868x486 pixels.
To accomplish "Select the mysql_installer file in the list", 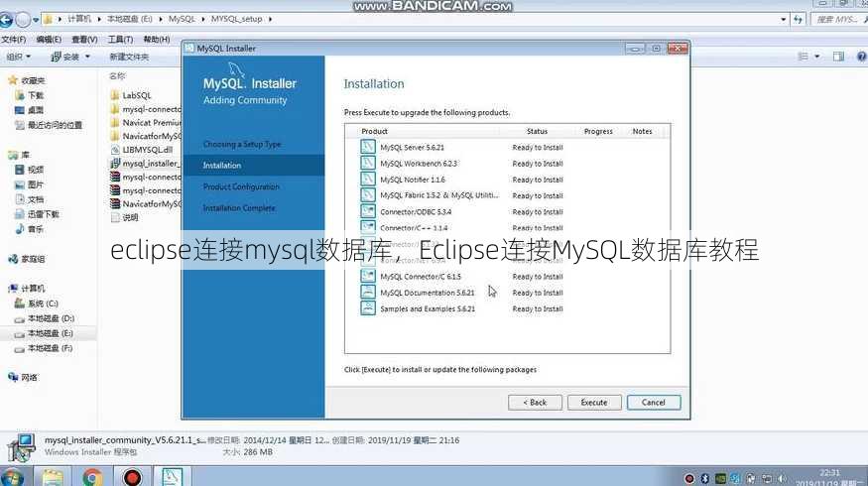I will [x=145, y=164].
